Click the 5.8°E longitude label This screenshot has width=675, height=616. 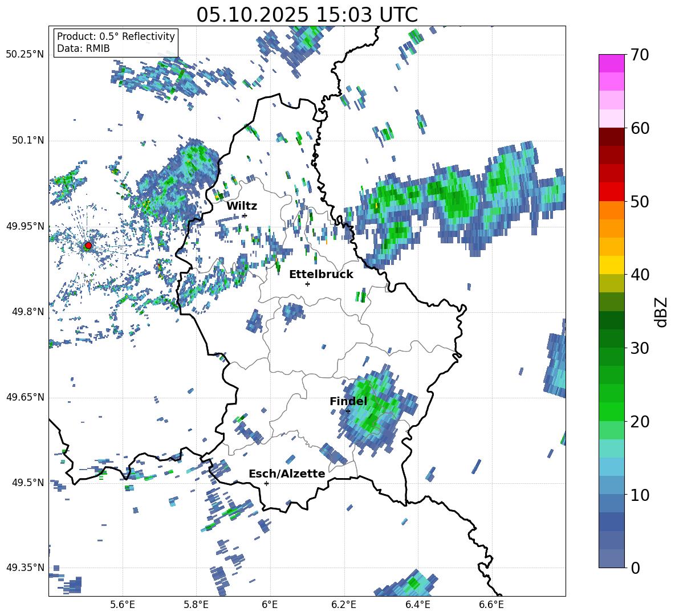(196, 605)
